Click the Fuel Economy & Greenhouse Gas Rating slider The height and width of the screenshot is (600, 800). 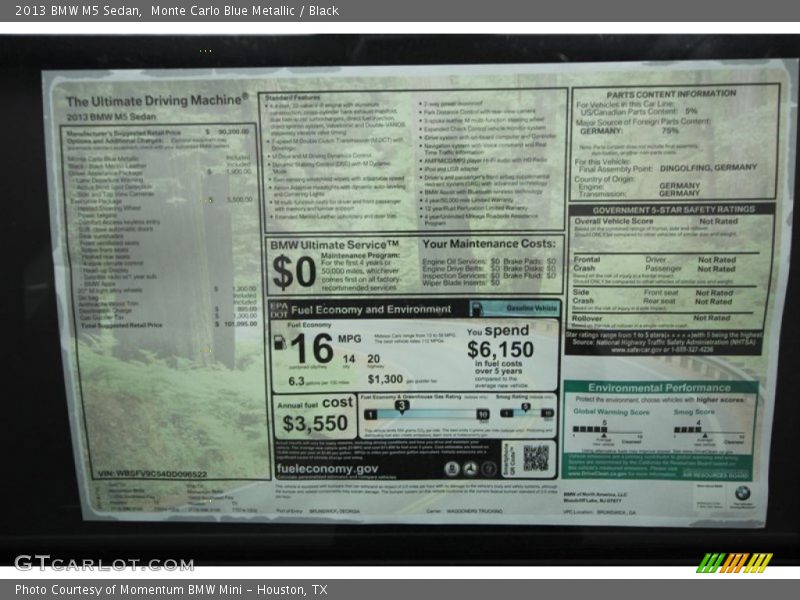[426, 414]
